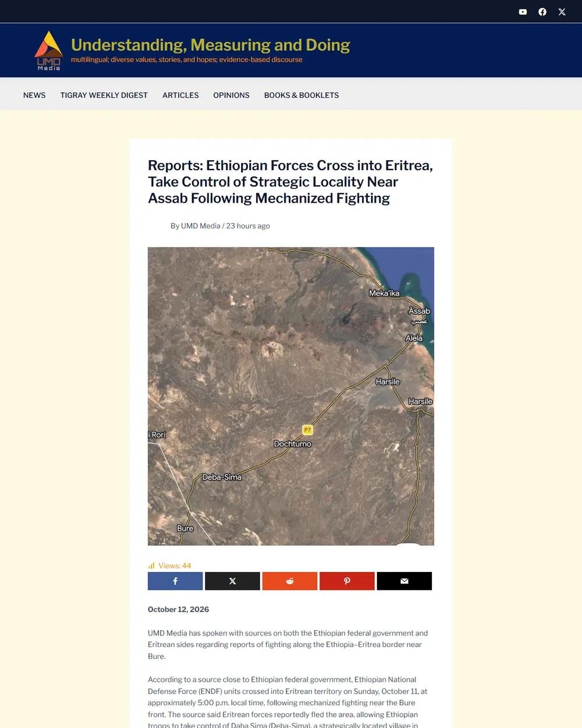Open the YouTube icon in top bar
This screenshot has height=728, width=582.
pyautogui.click(x=523, y=12)
